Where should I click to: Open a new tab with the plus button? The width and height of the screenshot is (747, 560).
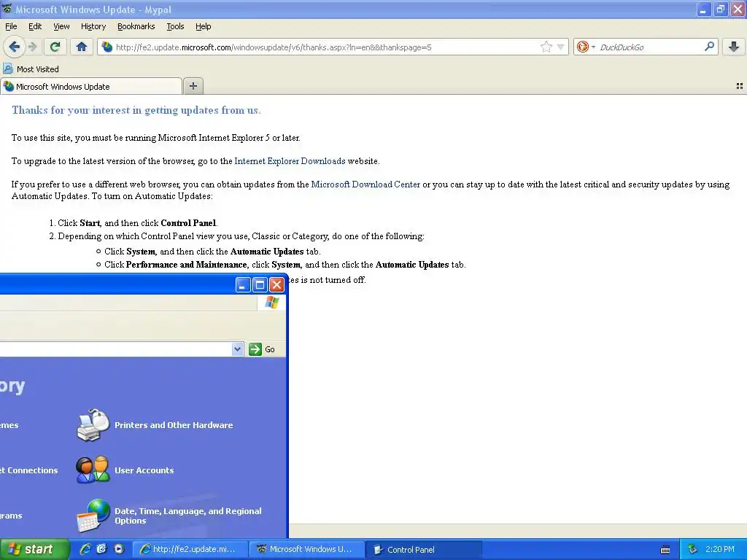point(193,86)
